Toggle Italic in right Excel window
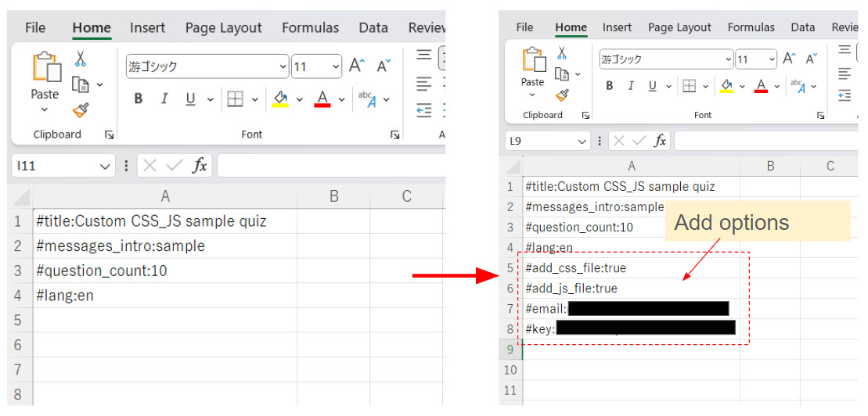 coord(631,86)
